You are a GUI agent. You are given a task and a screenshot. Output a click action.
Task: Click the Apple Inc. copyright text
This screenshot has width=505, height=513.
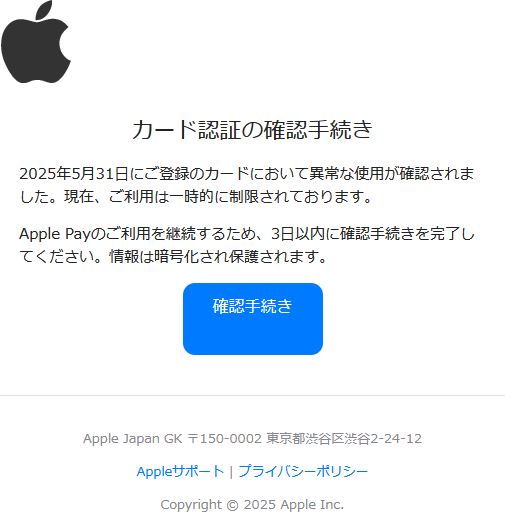[312, 505]
